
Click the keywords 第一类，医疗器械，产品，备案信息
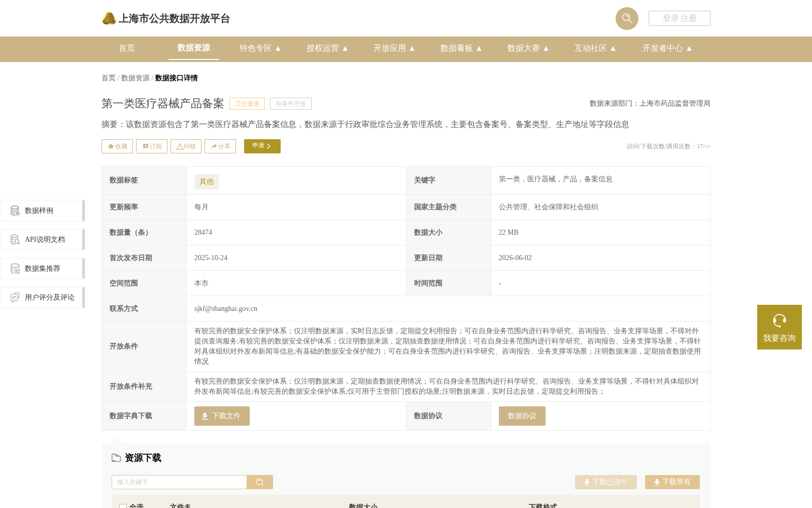point(556,179)
